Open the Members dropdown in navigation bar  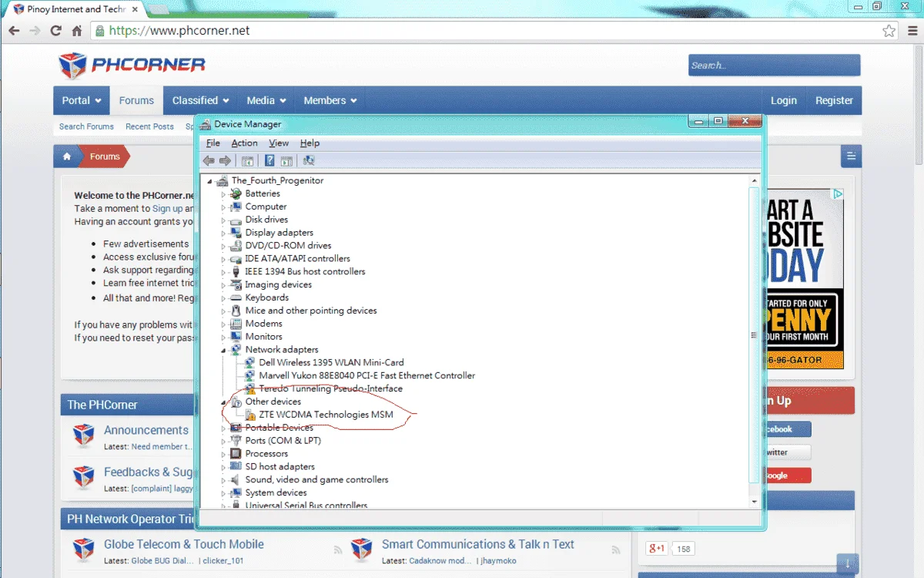tap(330, 100)
